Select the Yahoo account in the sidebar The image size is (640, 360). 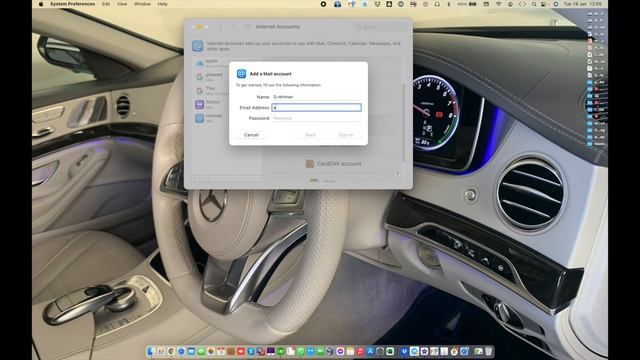[210, 104]
